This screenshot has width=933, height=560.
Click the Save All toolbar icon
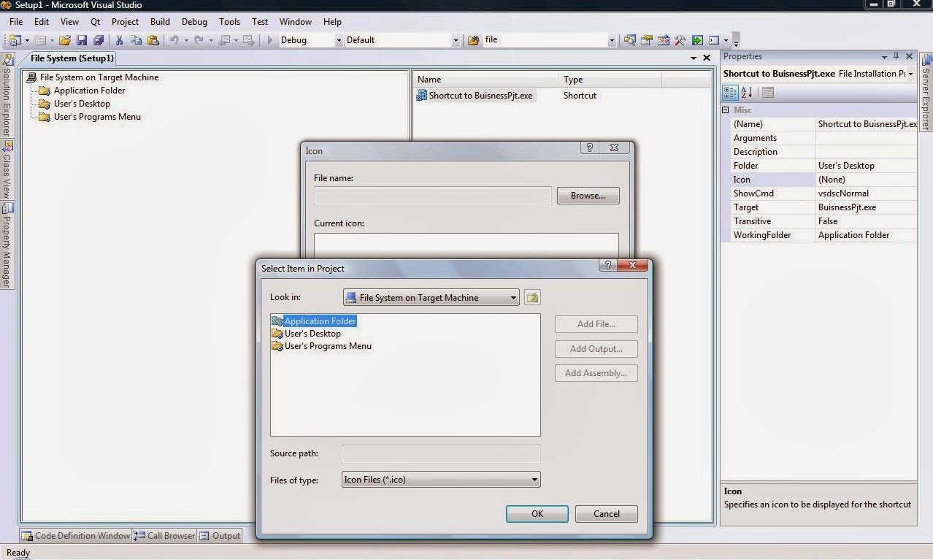[x=99, y=40]
